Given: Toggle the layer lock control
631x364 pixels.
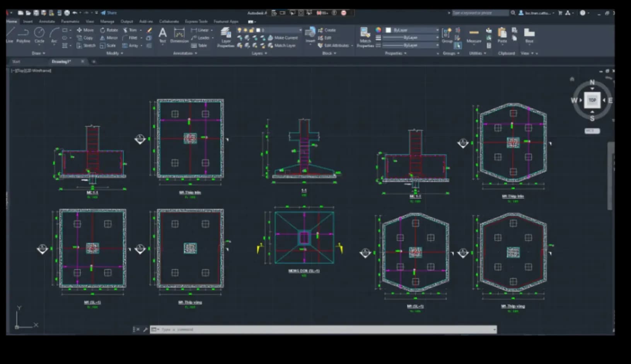Looking at the screenshot, I should pyautogui.click(x=251, y=30).
